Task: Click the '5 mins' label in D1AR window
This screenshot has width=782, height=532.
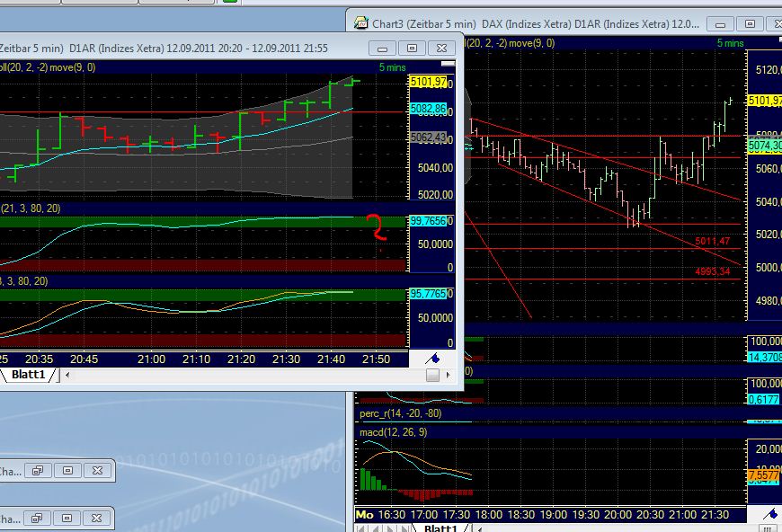Action: (393, 67)
